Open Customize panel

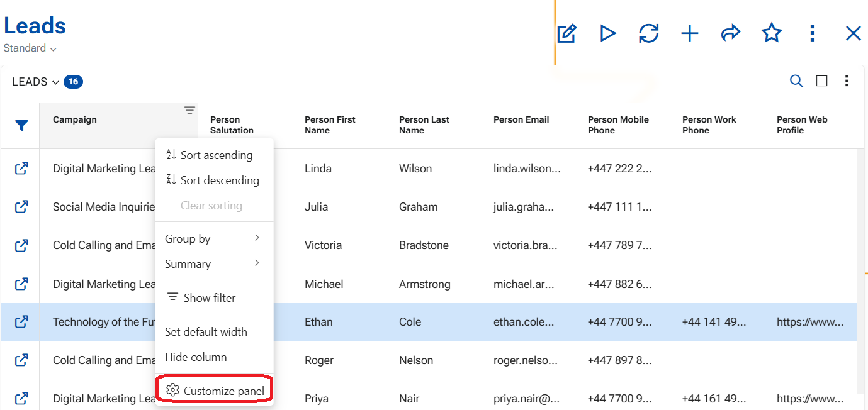pyautogui.click(x=214, y=391)
